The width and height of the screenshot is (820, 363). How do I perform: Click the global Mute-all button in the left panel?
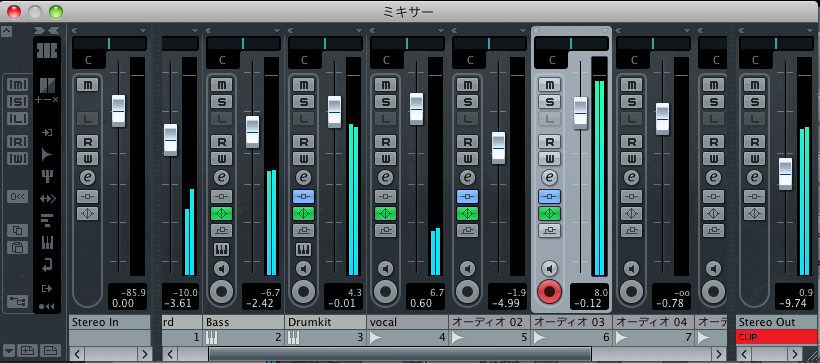click(x=17, y=84)
